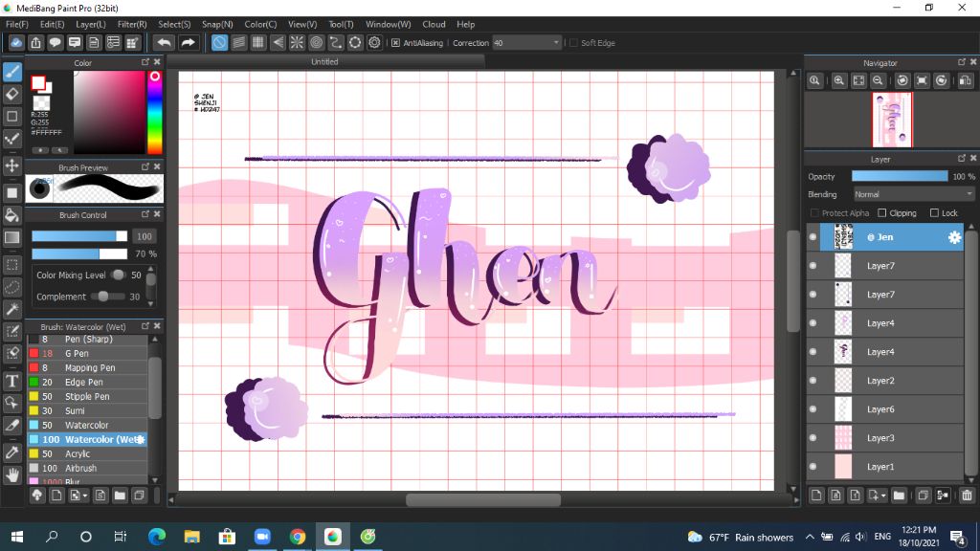Adjust the Color Mixing Level slider
The image size is (980, 551).
click(118, 275)
